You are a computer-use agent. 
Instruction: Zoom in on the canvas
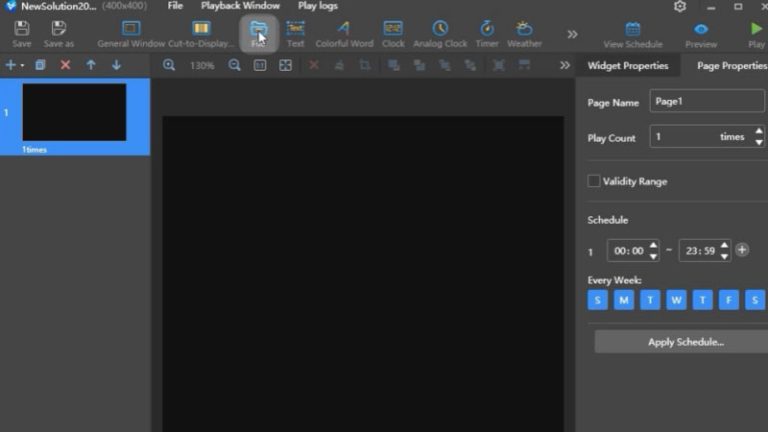(x=169, y=65)
